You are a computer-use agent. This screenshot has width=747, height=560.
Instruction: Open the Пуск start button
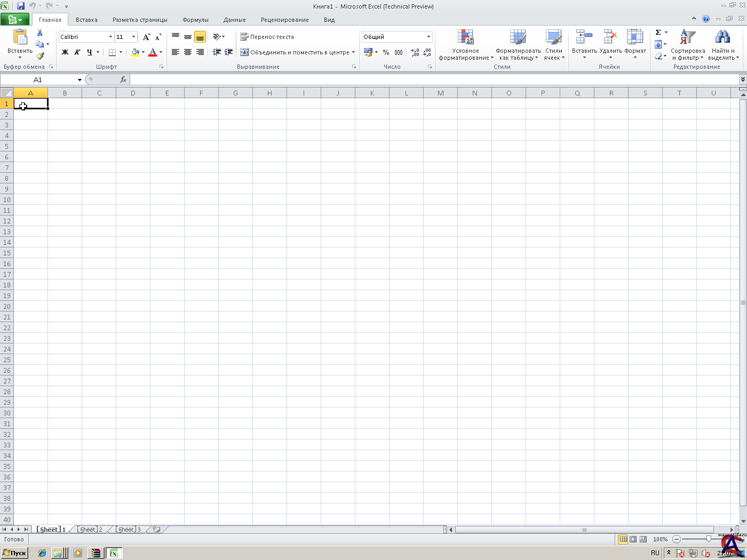click(x=14, y=553)
